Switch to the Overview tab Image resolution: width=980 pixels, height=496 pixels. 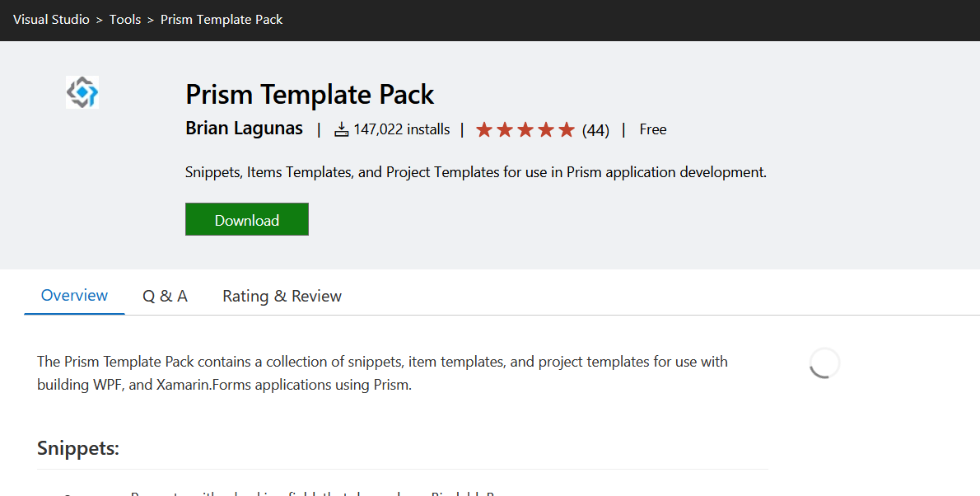click(74, 295)
